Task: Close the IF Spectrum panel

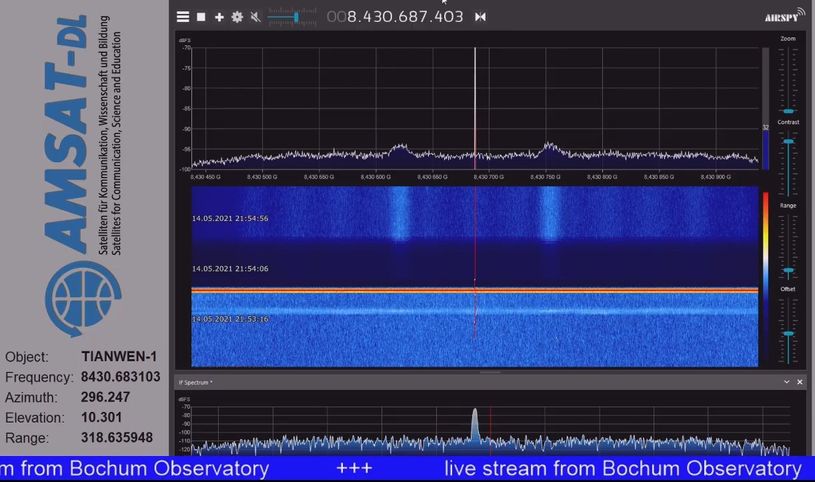Action: tap(800, 382)
